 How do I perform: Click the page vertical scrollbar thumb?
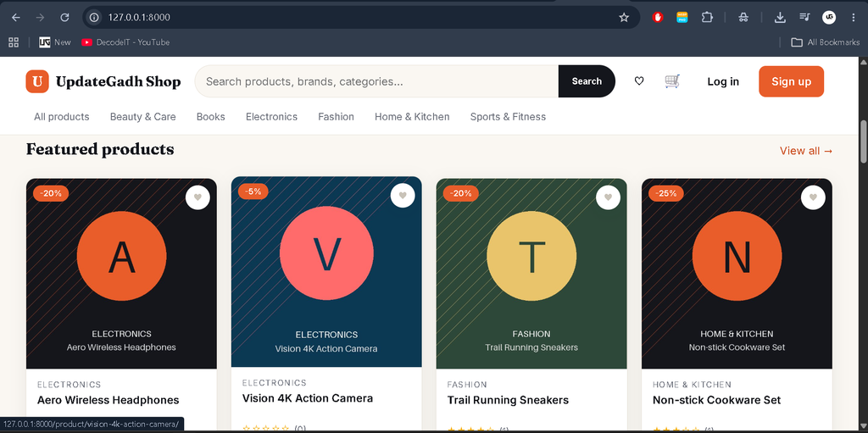point(863,142)
